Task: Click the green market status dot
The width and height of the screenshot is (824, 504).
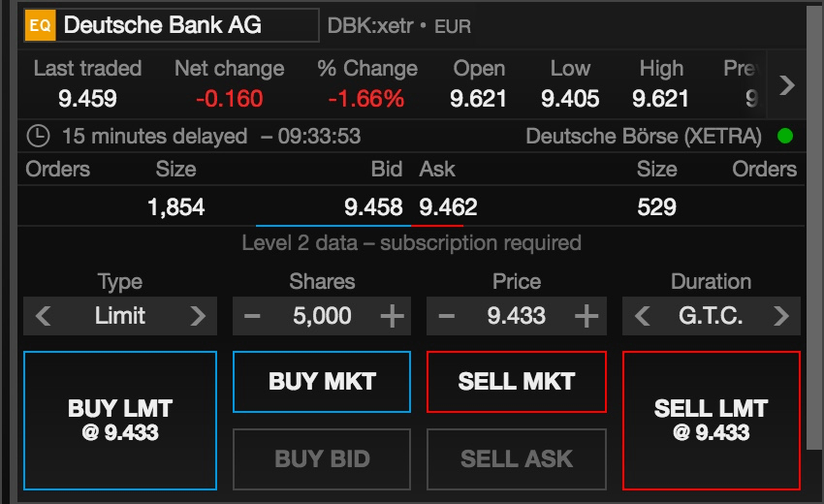Action: (785, 136)
